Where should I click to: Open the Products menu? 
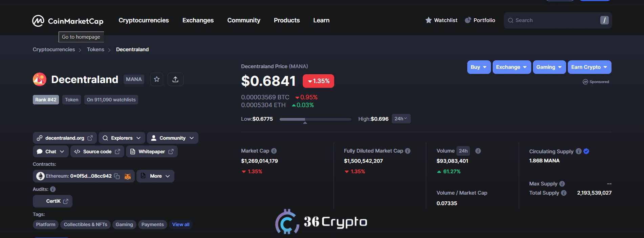[x=287, y=20]
